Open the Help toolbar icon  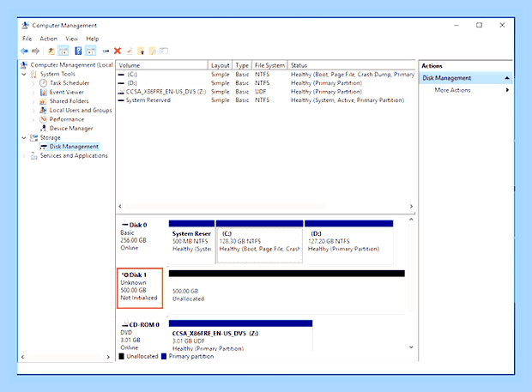coord(78,51)
